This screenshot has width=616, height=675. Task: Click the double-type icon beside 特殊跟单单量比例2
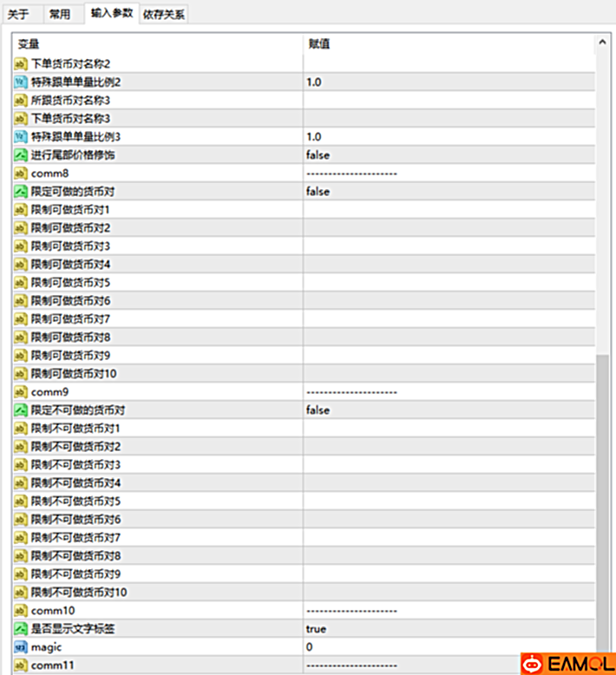(x=22, y=82)
